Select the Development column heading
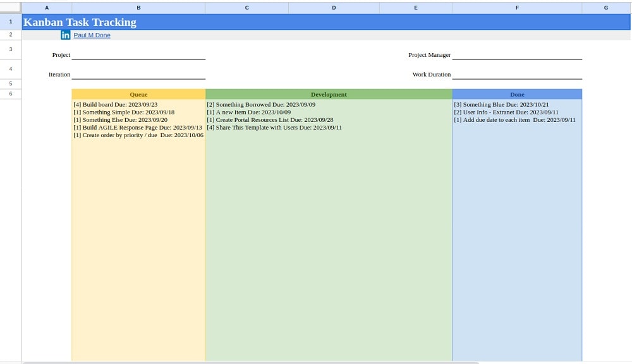Screen dimensions: 632x364 click(x=329, y=94)
